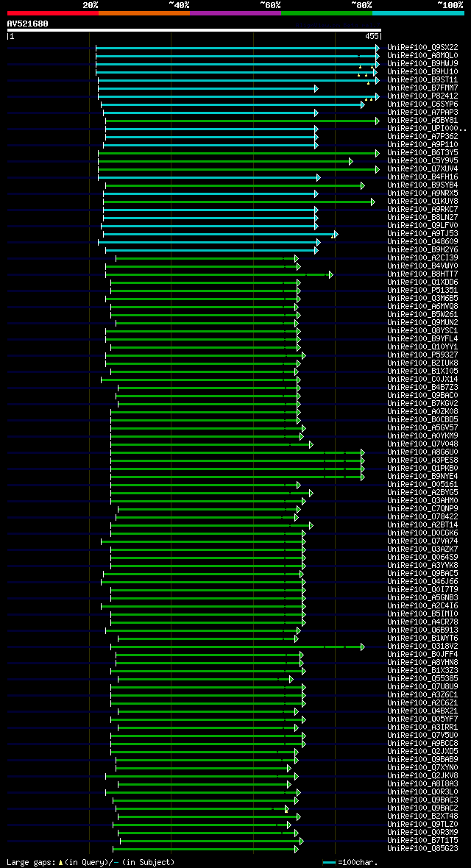
Task: Click UniRef100_B9SYB4 label
Action: tap(422, 185)
